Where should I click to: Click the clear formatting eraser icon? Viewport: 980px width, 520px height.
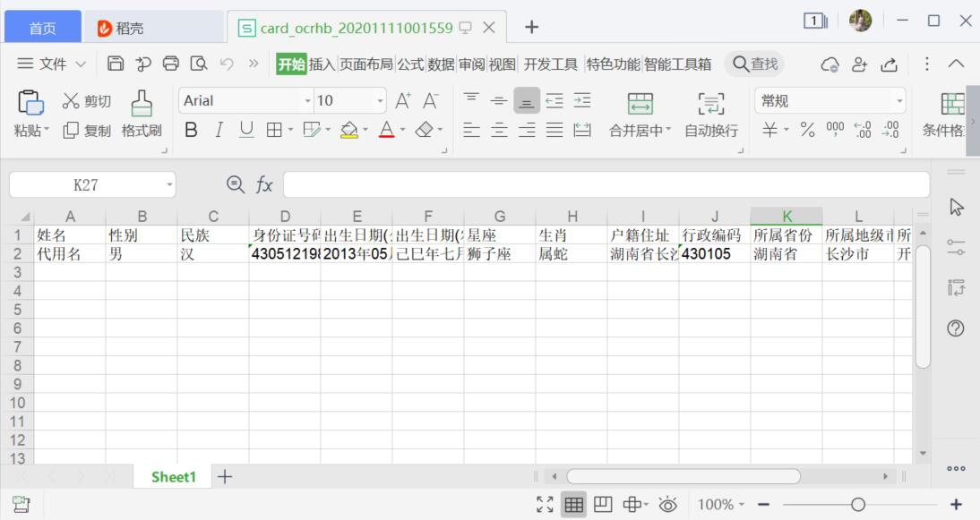click(425, 130)
